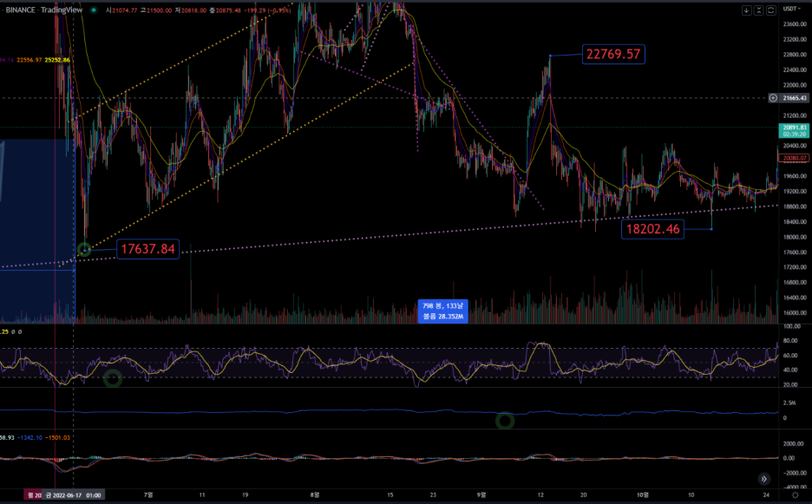Click the time axis label 9월
Image resolution: width=812 pixels, height=504 pixels.
481,495
